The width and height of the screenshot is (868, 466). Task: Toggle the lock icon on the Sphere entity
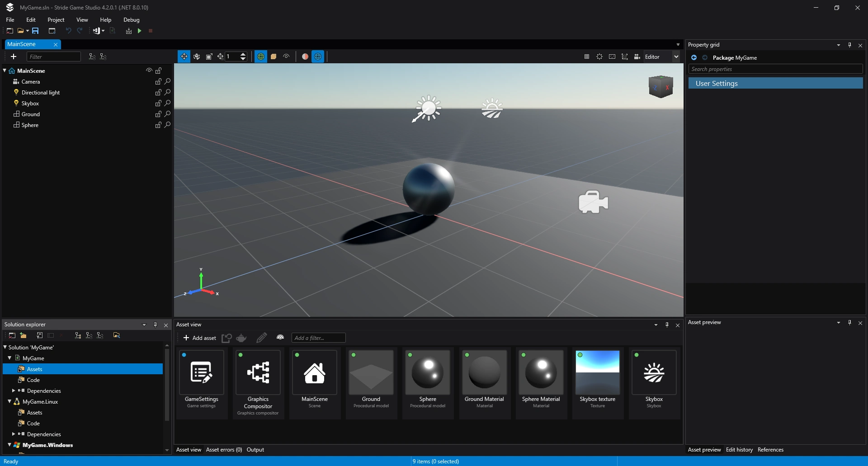pos(158,125)
